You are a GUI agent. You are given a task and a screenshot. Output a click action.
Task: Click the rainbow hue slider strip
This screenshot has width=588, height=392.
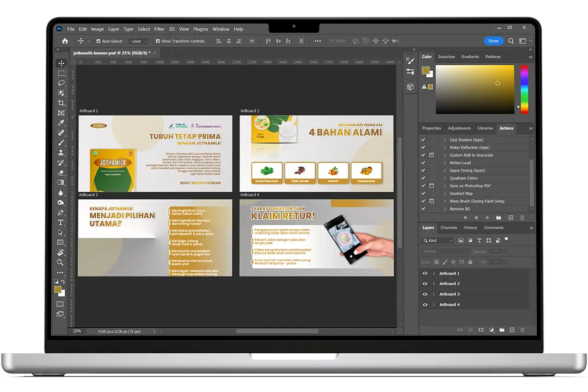(x=524, y=89)
